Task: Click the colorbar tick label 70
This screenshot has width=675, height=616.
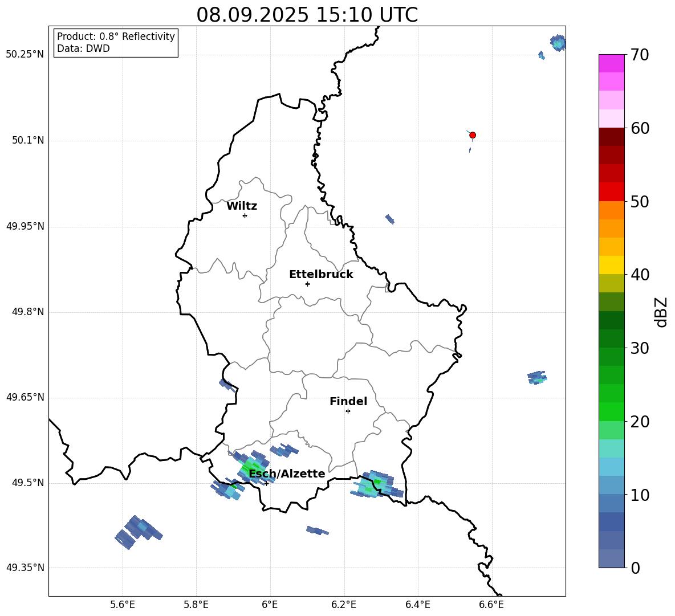Action: 639,55
